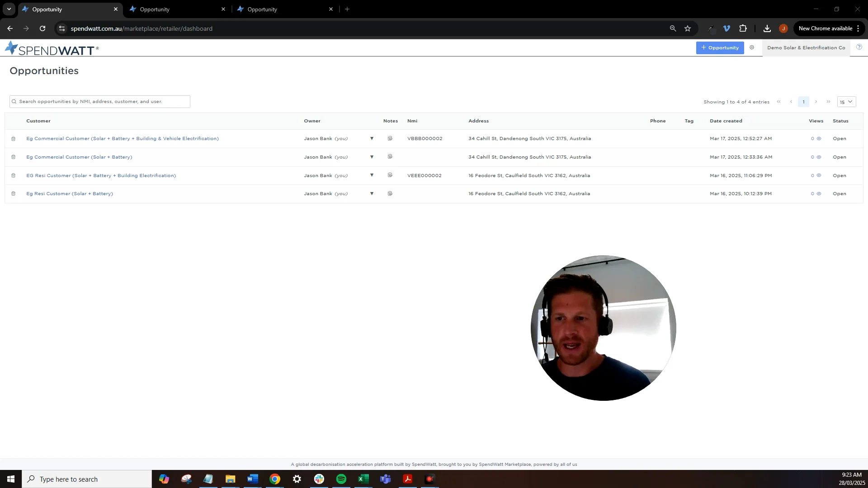Screen dimensions: 868x488
Task: Click eye icon on last opportunity row
Action: (x=819, y=194)
